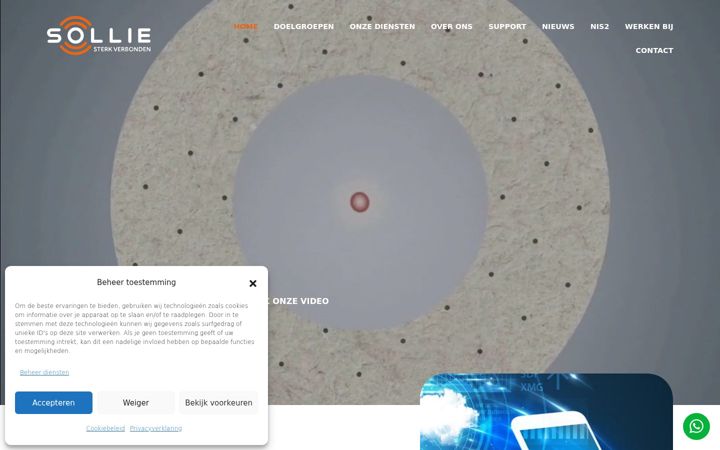
Task: Open the Beheer diensten link
Action: pos(44,372)
